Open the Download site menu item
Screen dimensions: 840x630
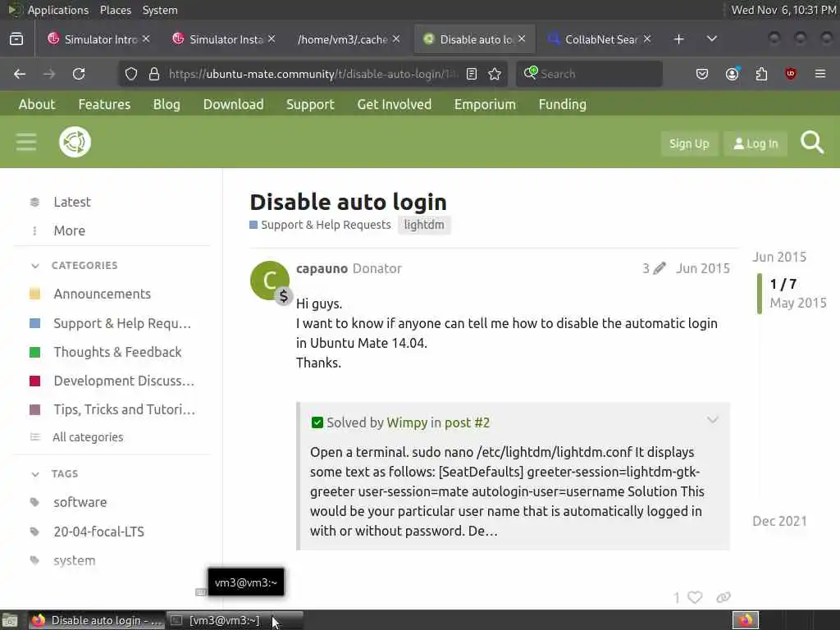[233, 104]
